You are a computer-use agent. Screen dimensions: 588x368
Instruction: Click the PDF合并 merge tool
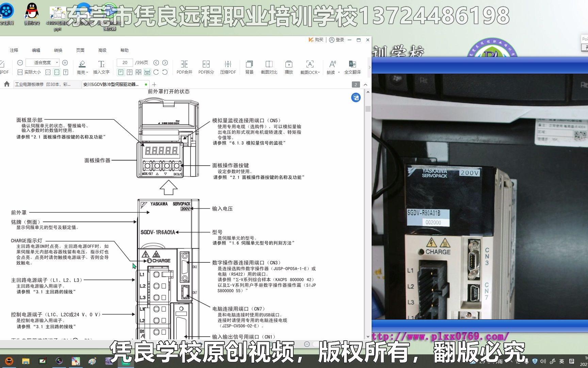pyautogui.click(x=184, y=67)
